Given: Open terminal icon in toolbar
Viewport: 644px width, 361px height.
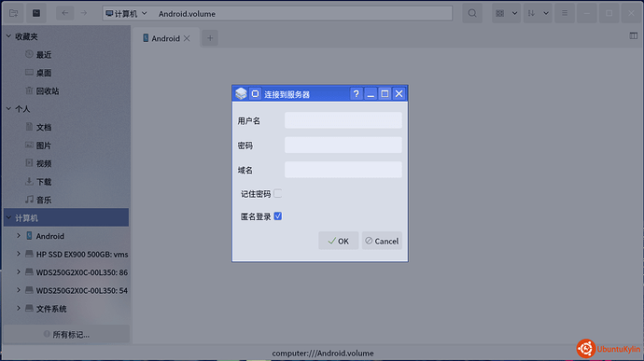Looking at the screenshot, I should (x=36, y=13).
